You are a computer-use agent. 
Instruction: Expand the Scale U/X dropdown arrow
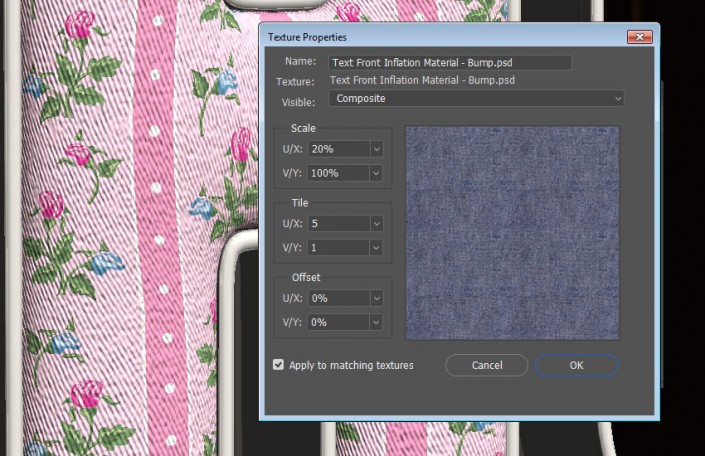376,149
